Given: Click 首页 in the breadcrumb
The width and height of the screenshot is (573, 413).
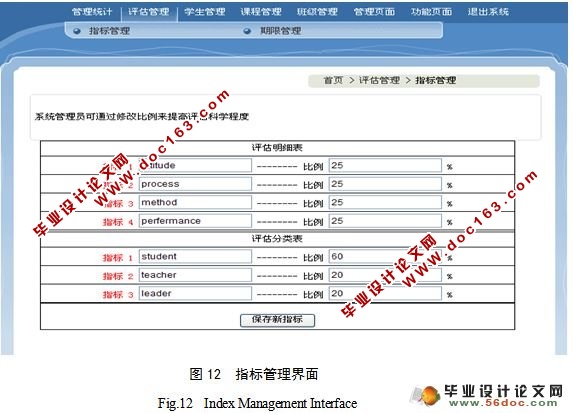Looking at the screenshot, I should point(333,80).
